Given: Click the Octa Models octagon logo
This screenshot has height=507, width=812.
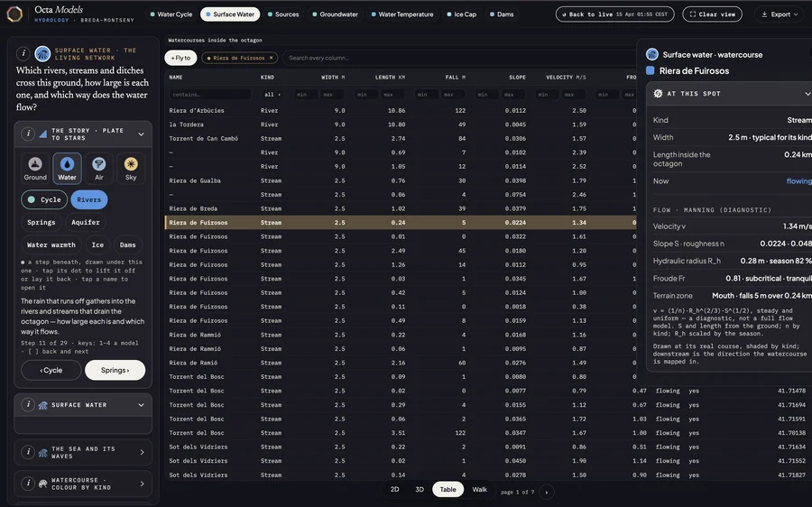Looking at the screenshot, I should pos(14,14).
